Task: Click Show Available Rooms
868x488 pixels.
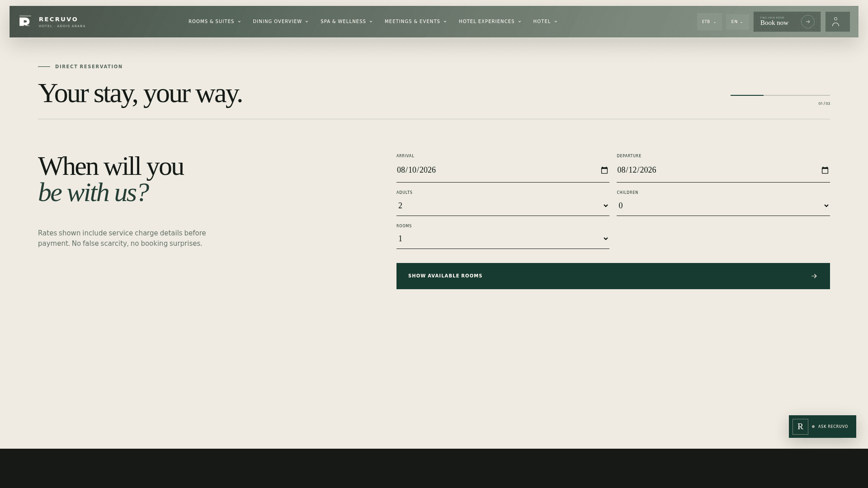Action: coord(613,276)
